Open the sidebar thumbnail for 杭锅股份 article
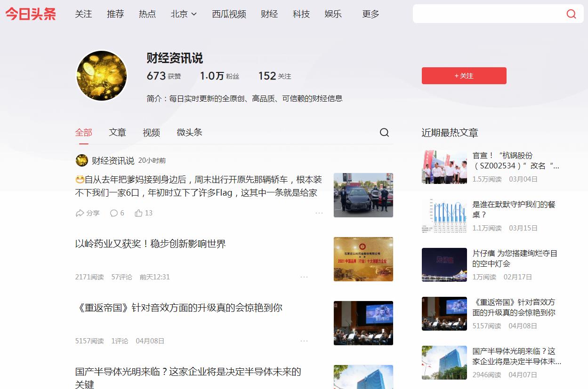This screenshot has width=588, height=389. click(x=444, y=167)
